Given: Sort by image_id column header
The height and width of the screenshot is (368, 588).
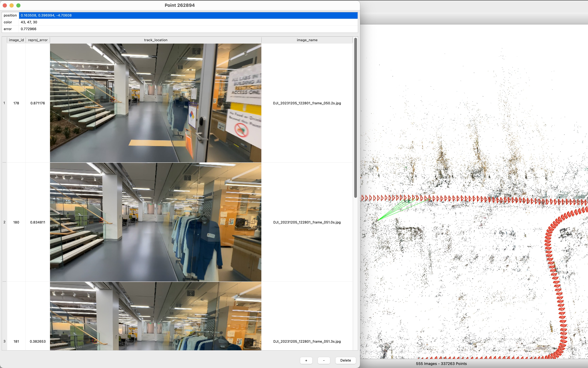Looking at the screenshot, I should tap(16, 40).
